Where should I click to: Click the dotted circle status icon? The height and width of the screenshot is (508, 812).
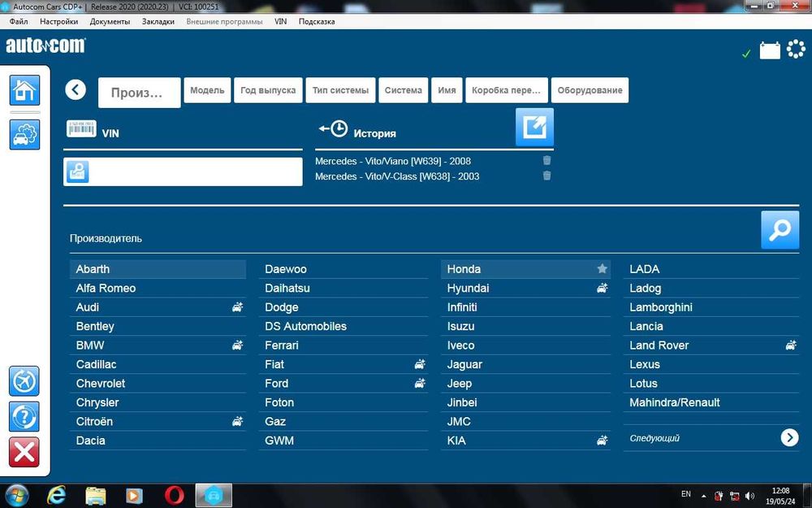pos(796,49)
